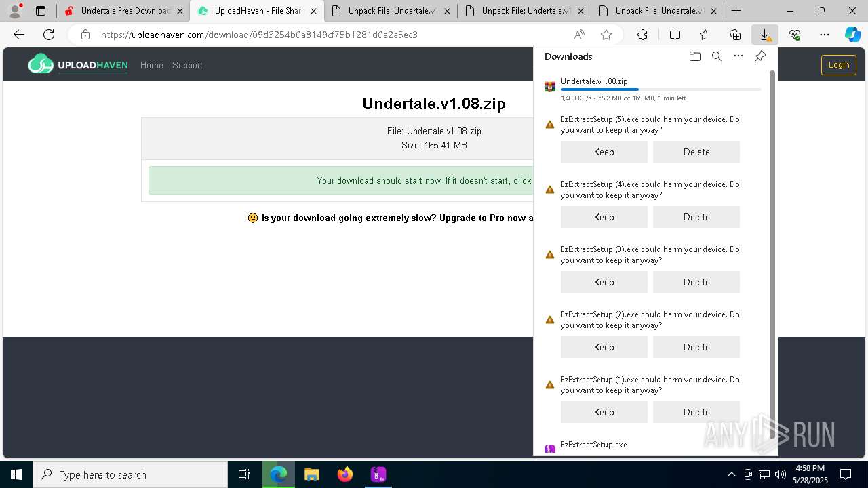Keep EzExtractSetup (4).exe

(604, 217)
